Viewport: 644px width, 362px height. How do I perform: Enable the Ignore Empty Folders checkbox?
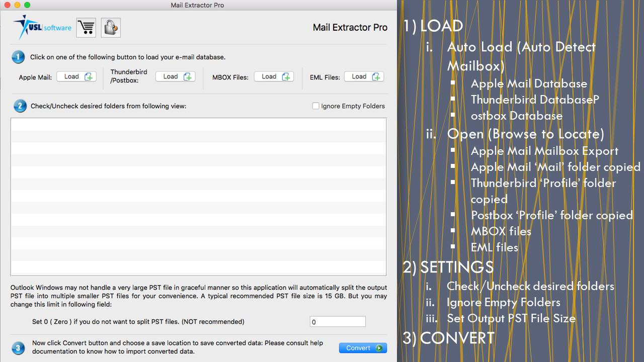pos(316,106)
